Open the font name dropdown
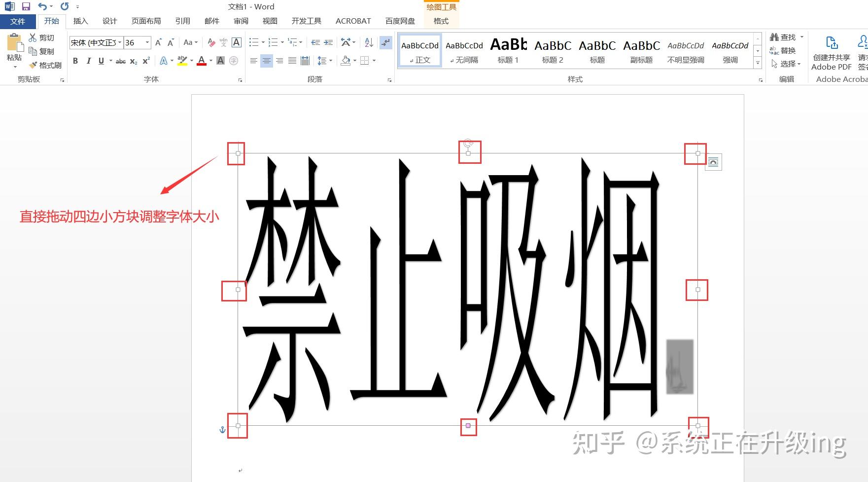The image size is (868, 482). [x=120, y=42]
